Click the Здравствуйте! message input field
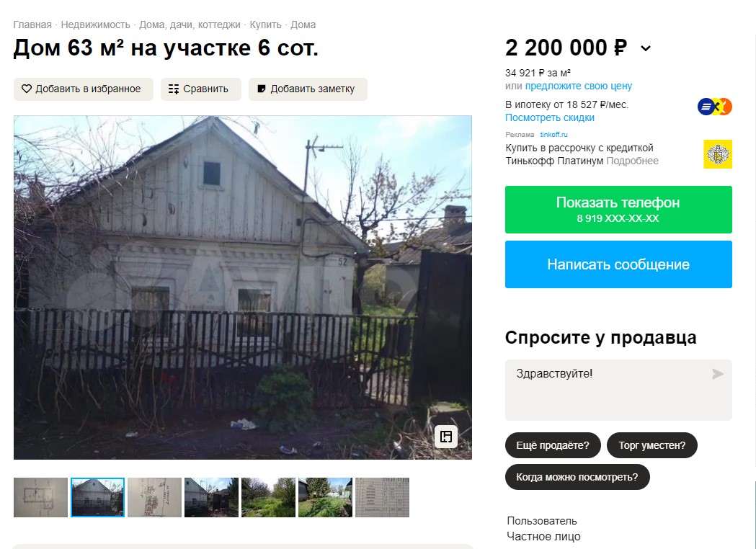 [618, 390]
